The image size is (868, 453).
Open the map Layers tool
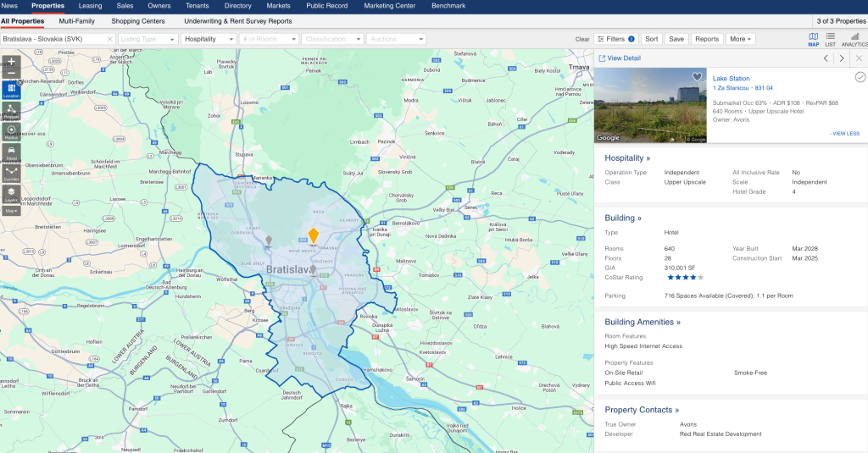point(11,194)
